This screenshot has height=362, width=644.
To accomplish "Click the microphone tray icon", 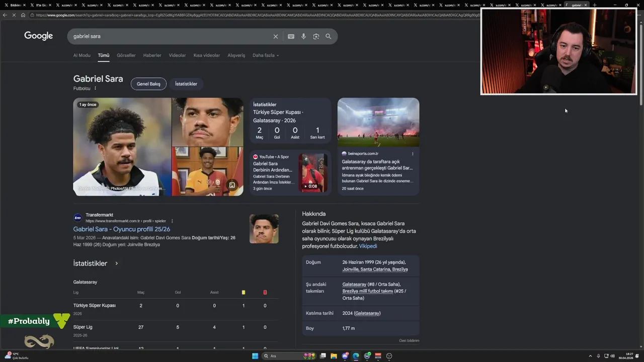I will tap(599, 356).
